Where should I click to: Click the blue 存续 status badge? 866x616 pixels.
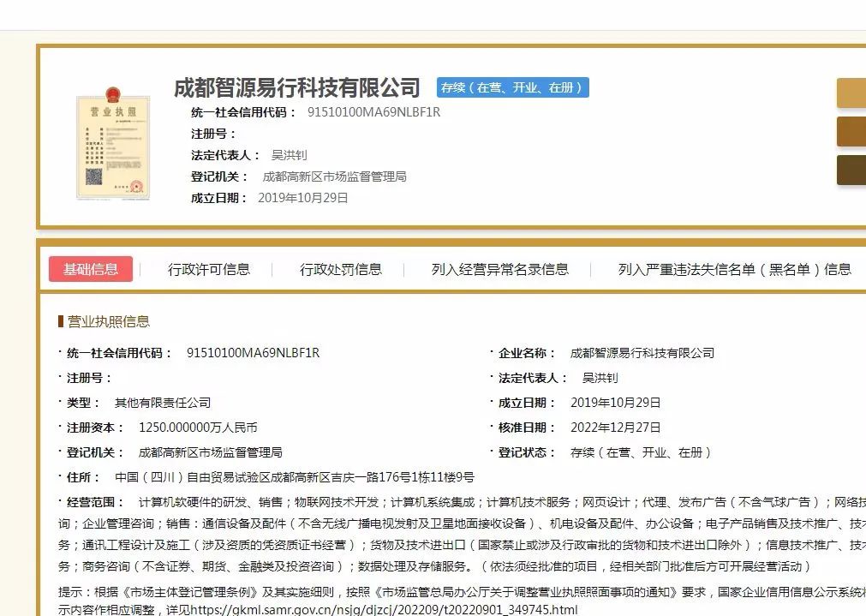pyautogui.click(x=512, y=87)
